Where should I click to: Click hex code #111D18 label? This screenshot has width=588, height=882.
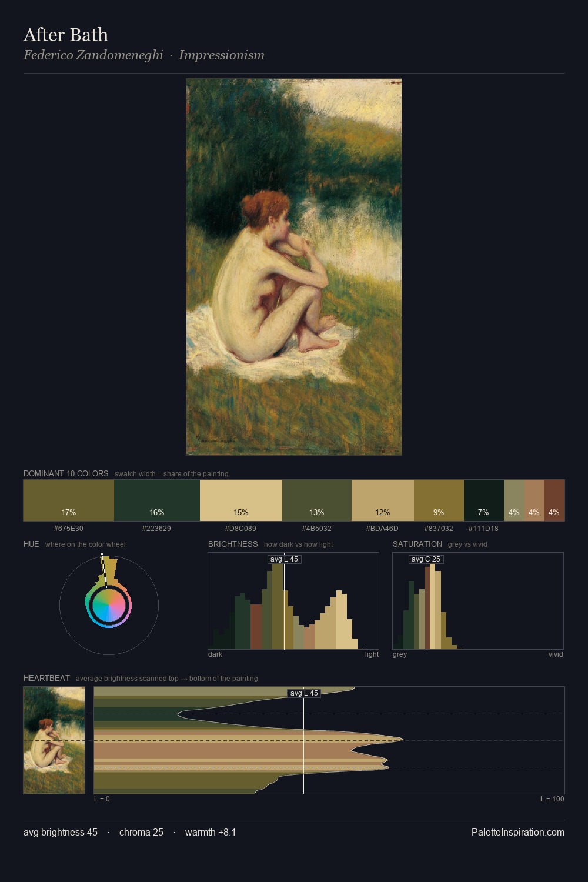484,529
